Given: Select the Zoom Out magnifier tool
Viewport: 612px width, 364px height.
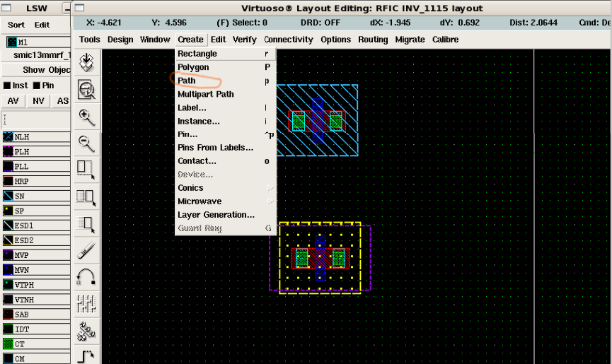Looking at the screenshot, I should point(86,143).
